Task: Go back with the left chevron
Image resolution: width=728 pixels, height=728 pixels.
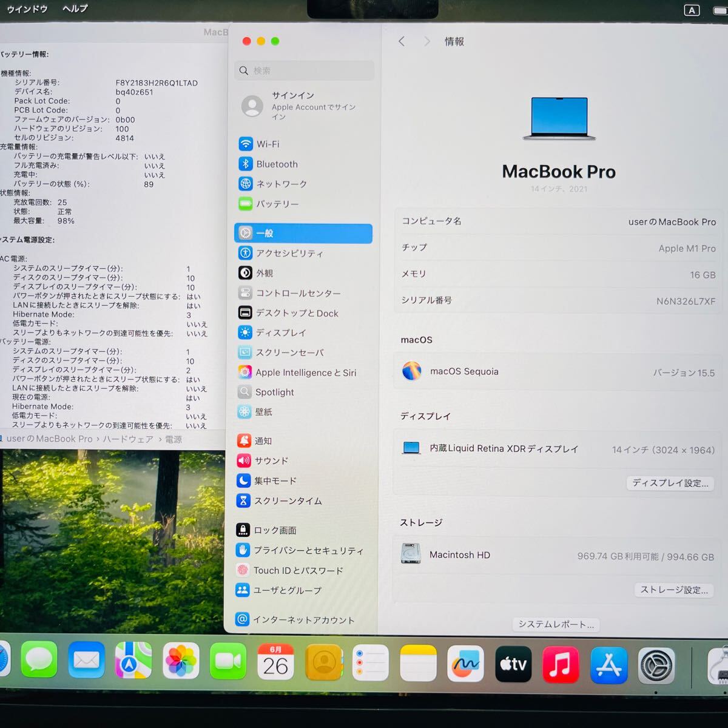Action: click(401, 41)
